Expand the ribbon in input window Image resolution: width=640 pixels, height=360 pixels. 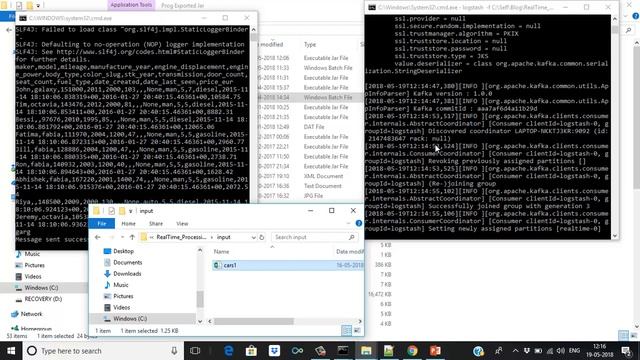point(348,223)
